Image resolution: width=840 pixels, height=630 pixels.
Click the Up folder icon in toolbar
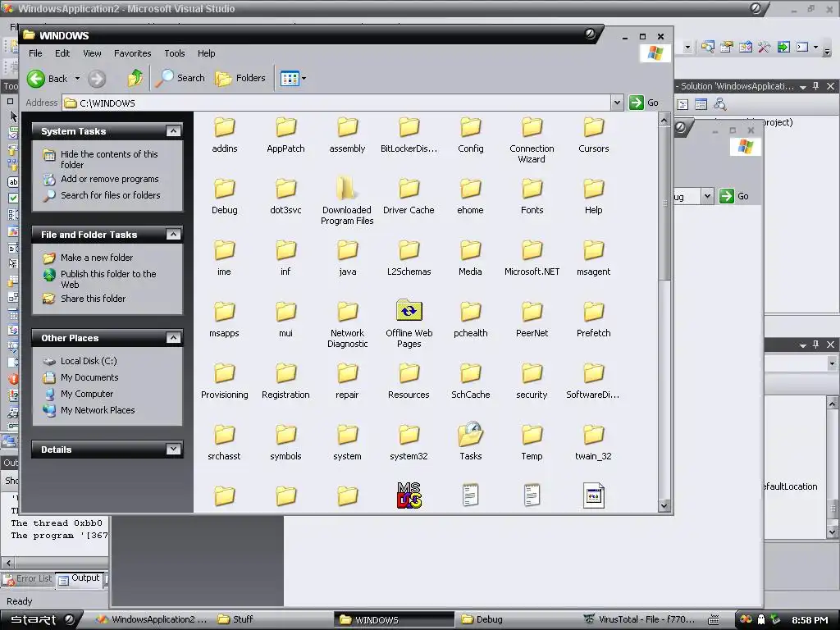tap(135, 78)
